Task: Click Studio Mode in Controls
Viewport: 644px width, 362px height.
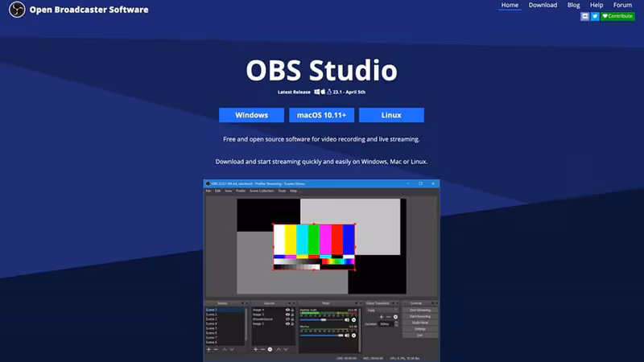Action: [x=419, y=323]
